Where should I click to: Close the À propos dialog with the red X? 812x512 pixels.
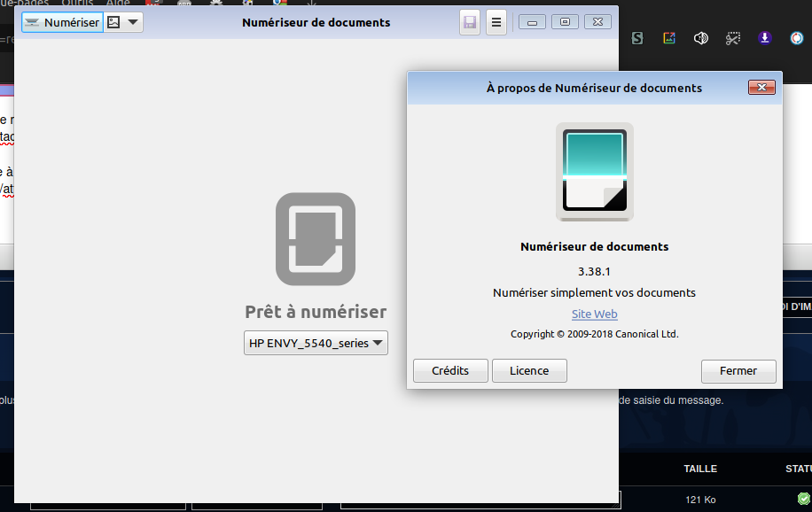pyautogui.click(x=761, y=88)
